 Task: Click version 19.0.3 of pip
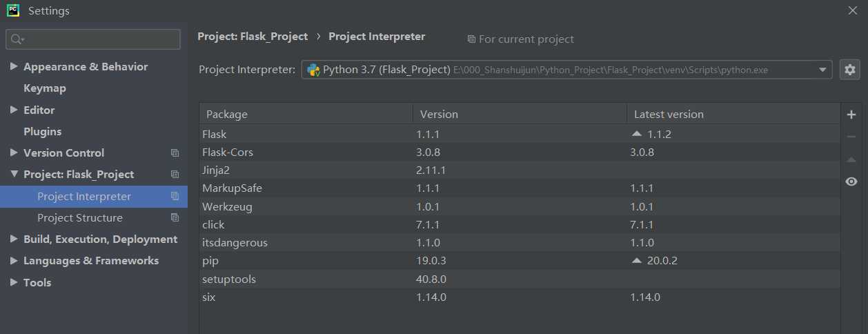(431, 261)
